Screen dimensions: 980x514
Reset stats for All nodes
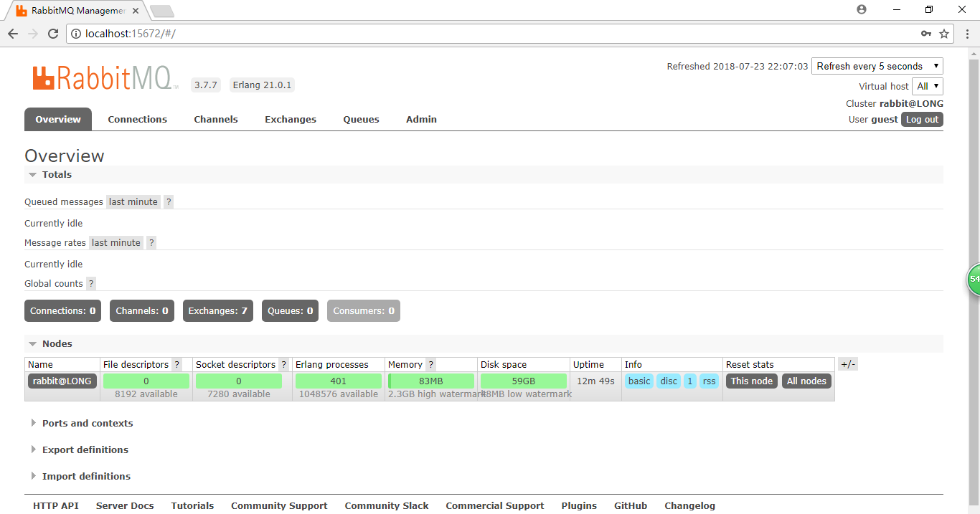coord(807,381)
